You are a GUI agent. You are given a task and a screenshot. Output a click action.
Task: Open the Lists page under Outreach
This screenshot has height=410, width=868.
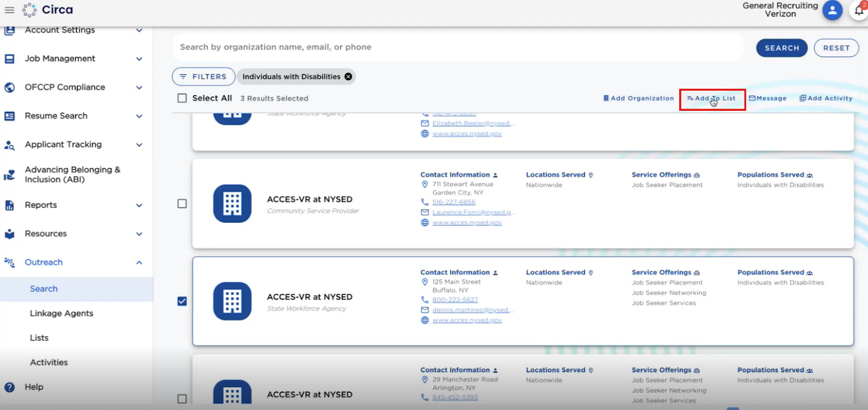pos(39,338)
